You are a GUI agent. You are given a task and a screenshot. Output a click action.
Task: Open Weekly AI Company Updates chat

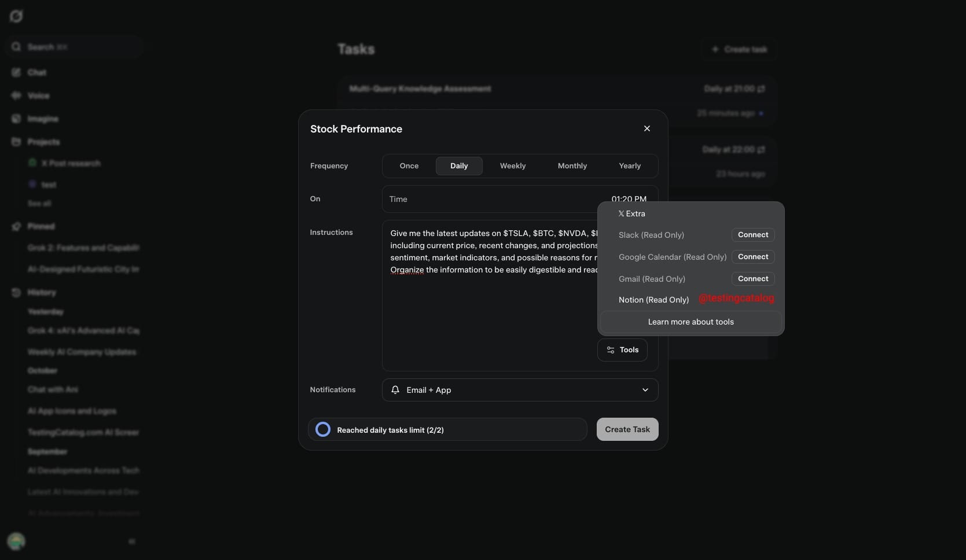tap(82, 352)
